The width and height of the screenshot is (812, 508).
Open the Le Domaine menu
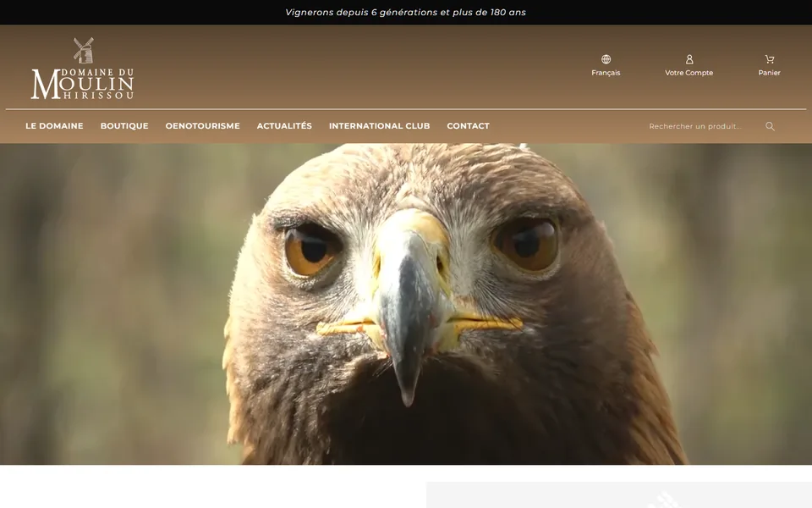54,126
